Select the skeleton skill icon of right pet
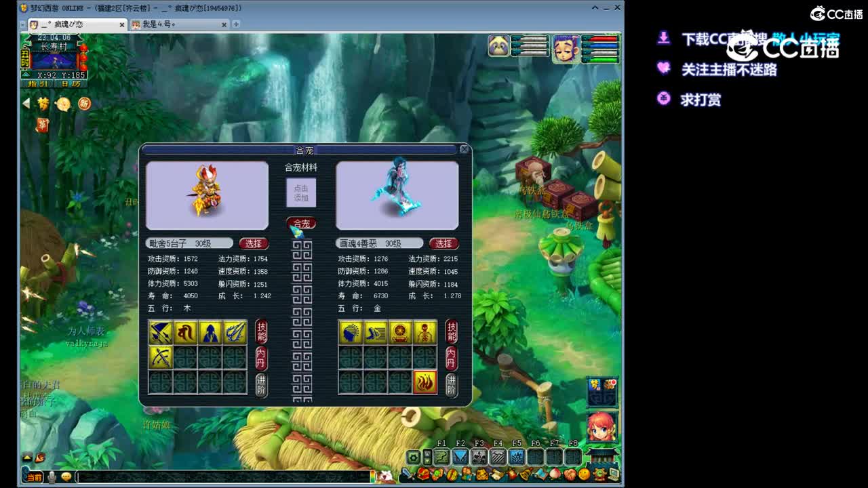Image resolution: width=868 pixels, height=488 pixels. tap(425, 332)
